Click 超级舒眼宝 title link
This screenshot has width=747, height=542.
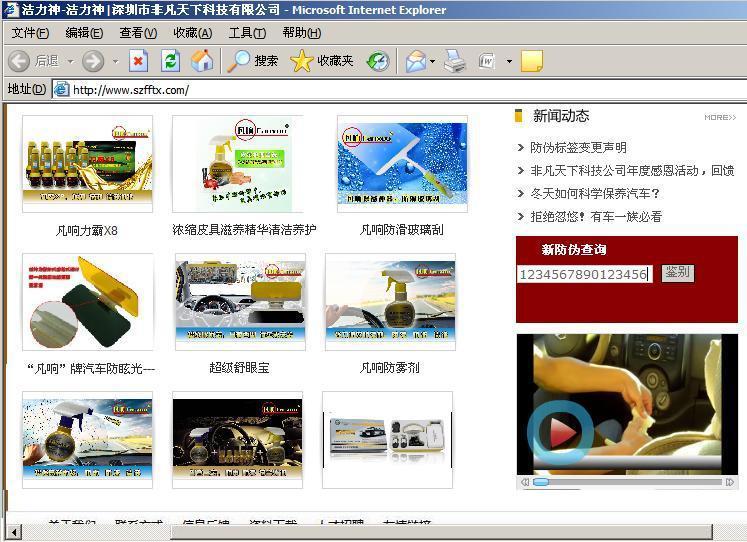239,367
